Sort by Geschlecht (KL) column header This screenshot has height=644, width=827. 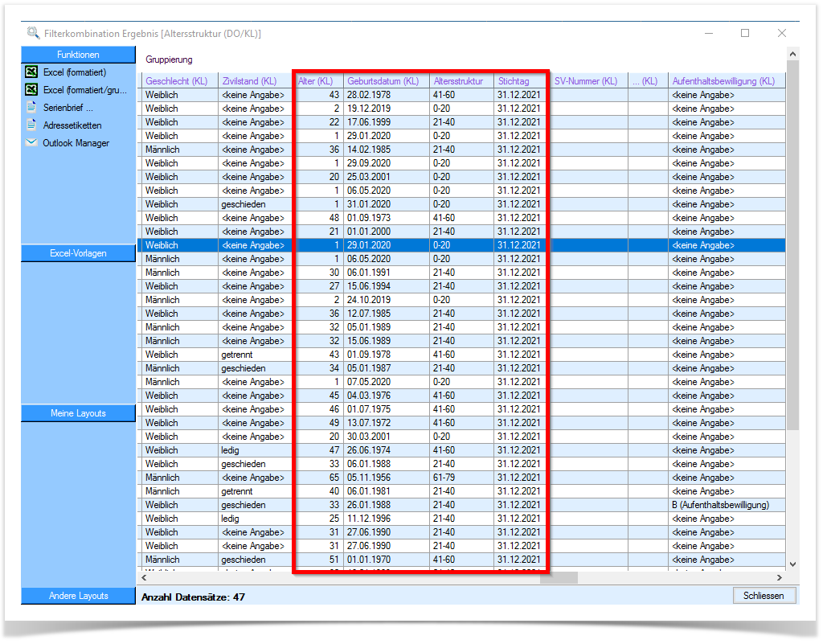(x=180, y=80)
